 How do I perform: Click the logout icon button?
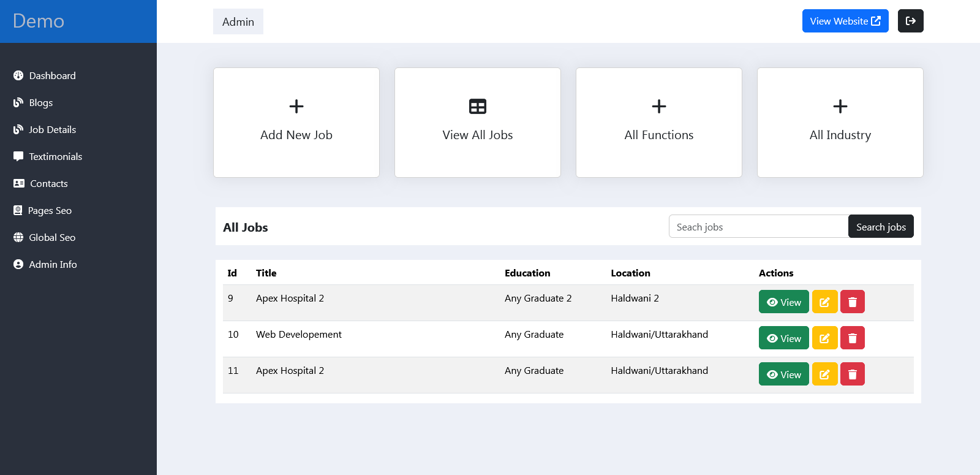pyautogui.click(x=910, y=21)
